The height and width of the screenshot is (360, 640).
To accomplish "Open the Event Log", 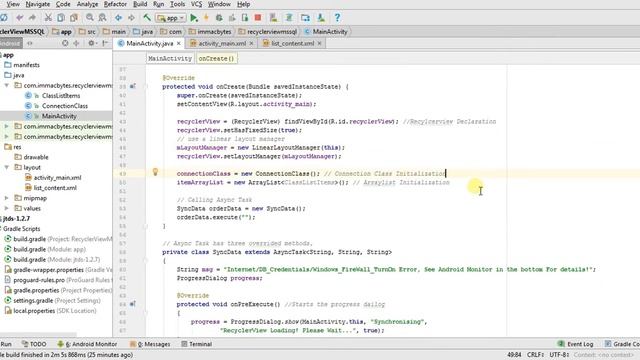I will (x=576, y=344).
